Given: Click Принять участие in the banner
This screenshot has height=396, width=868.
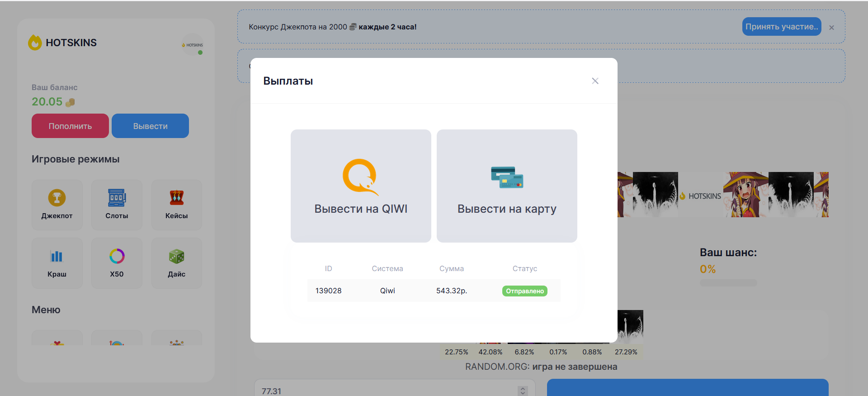Looking at the screenshot, I should [782, 27].
